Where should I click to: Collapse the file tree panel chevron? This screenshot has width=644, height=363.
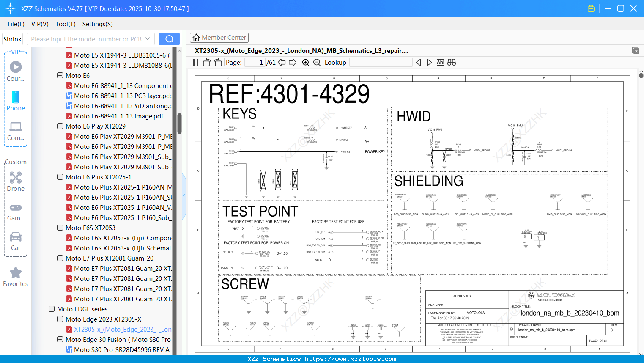[x=184, y=195]
